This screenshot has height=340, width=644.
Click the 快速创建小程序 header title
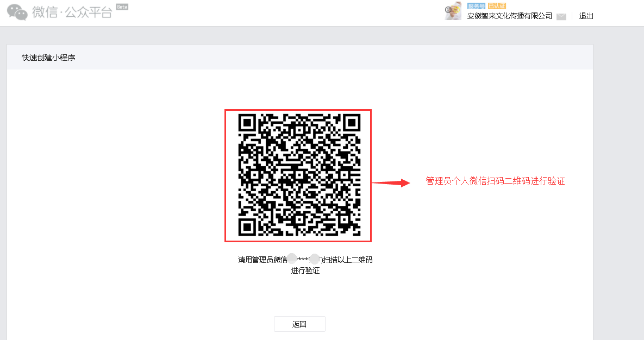point(48,58)
